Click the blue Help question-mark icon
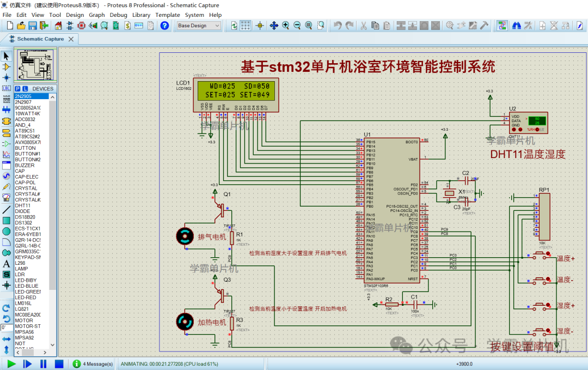 pyautogui.click(x=164, y=26)
